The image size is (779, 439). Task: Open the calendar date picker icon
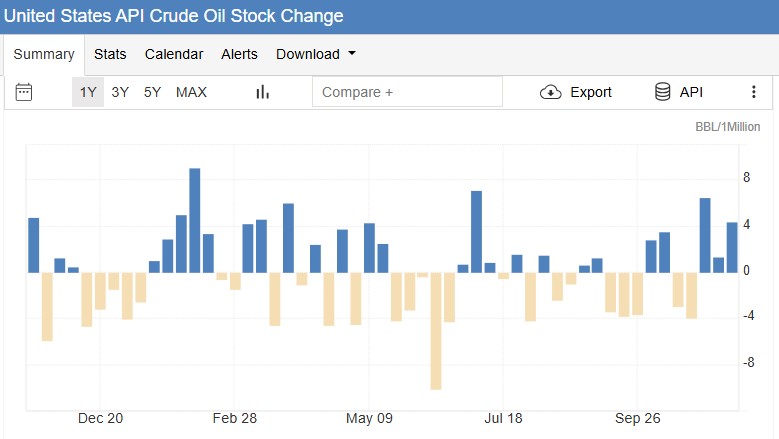click(x=24, y=92)
